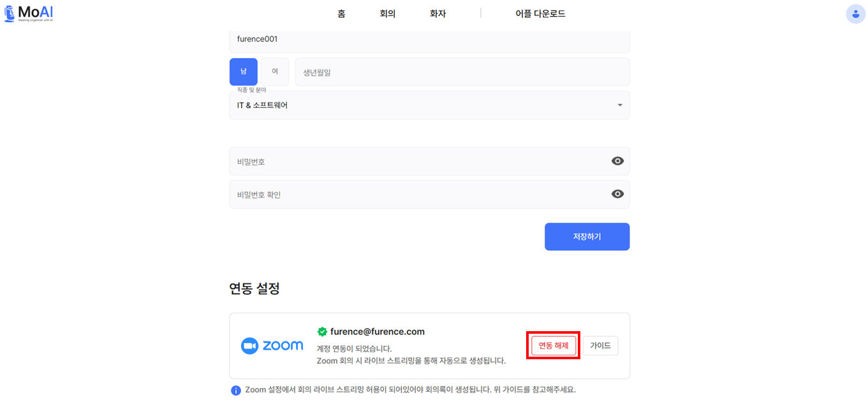
Task: Open the 어플 다운로드 link
Action: [x=540, y=14]
